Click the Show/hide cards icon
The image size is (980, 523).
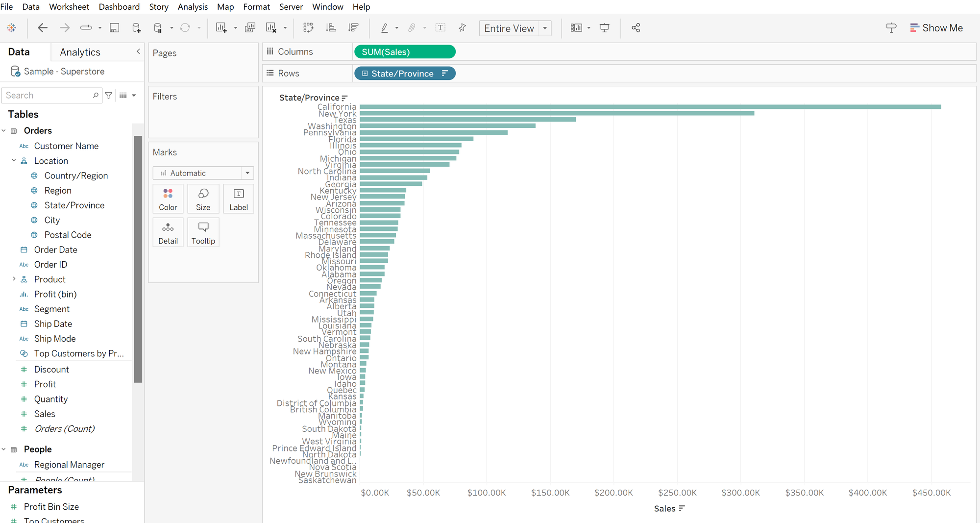[576, 28]
